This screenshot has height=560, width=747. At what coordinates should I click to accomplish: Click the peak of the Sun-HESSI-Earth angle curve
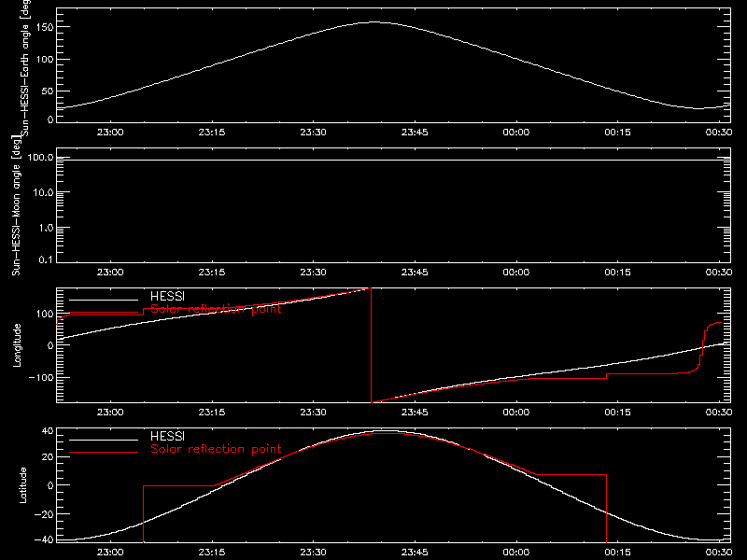[x=375, y=21]
